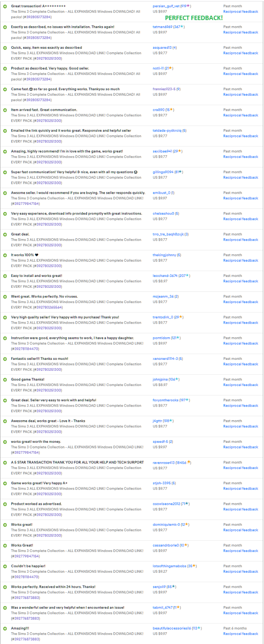Viewport: 264px width, 644px height.
Task: Select the "PERFECT FEEDBACK!" green heading text
Action: (194, 18)
